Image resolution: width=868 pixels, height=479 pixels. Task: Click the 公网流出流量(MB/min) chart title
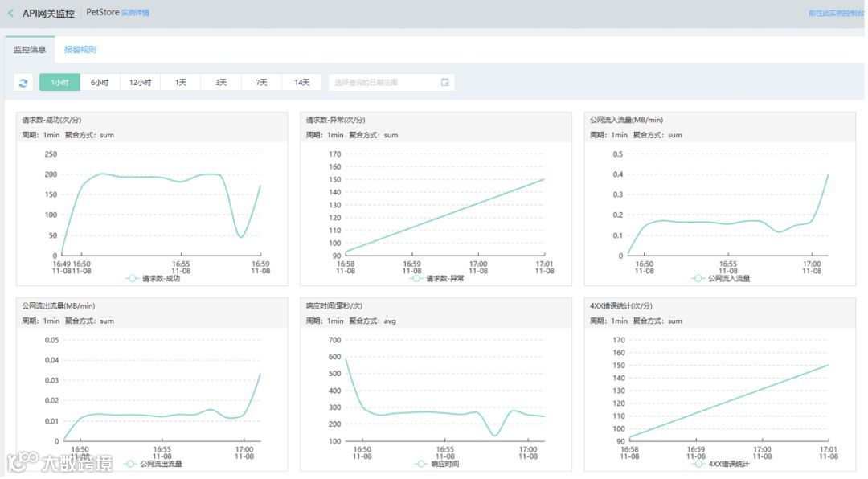(x=58, y=305)
